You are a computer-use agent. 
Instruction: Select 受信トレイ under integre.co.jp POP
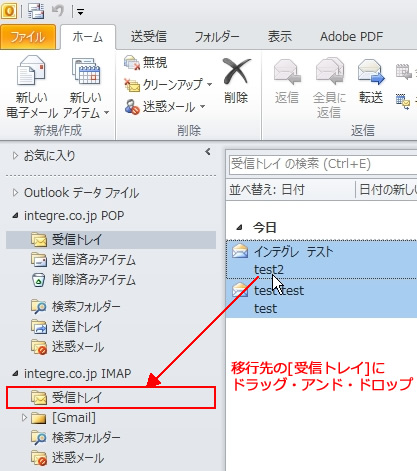111,240
